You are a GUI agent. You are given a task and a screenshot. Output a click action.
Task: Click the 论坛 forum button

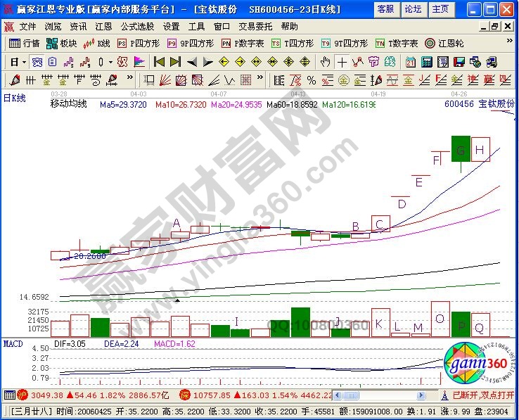pos(413,9)
